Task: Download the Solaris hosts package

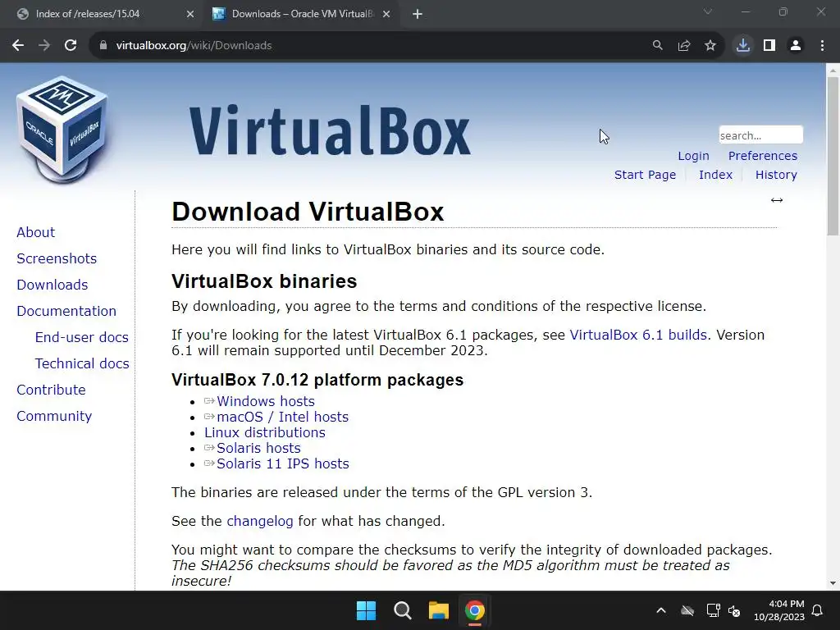Action: 258,448
